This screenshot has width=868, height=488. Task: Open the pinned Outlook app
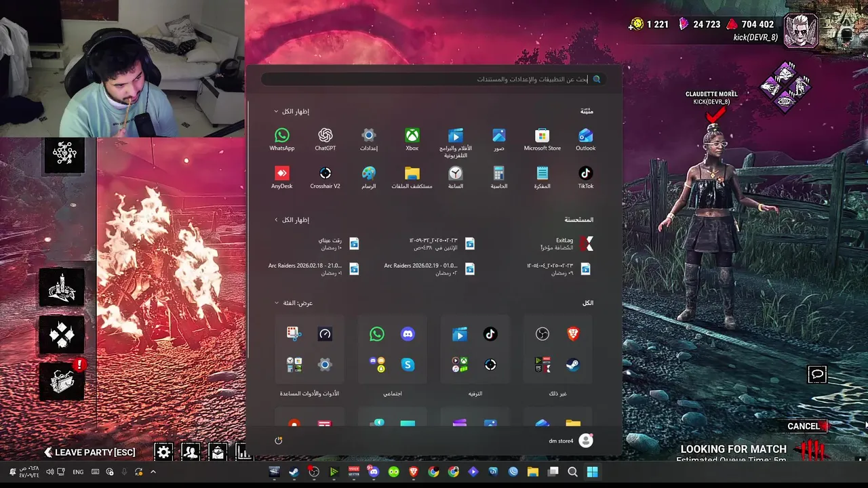point(585,140)
